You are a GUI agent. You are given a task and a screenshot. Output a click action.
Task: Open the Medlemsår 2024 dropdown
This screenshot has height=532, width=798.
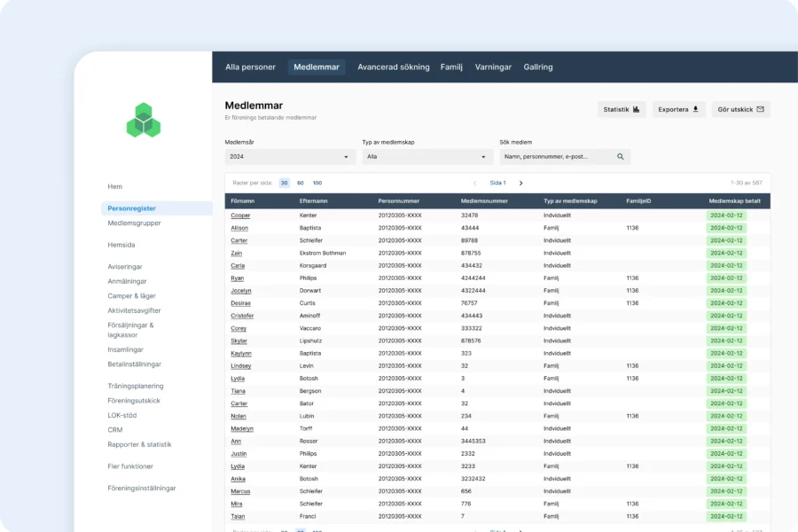click(289, 157)
